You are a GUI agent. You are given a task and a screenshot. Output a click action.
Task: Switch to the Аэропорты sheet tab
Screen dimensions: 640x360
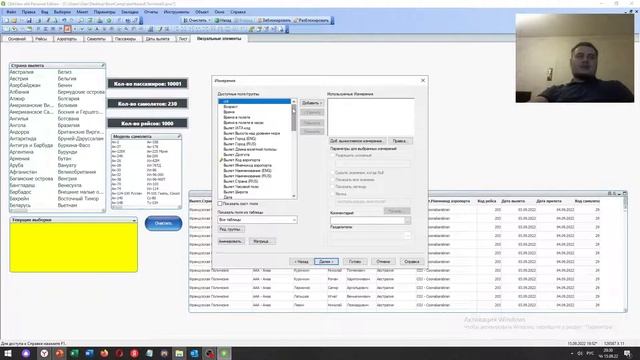[x=67, y=39]
